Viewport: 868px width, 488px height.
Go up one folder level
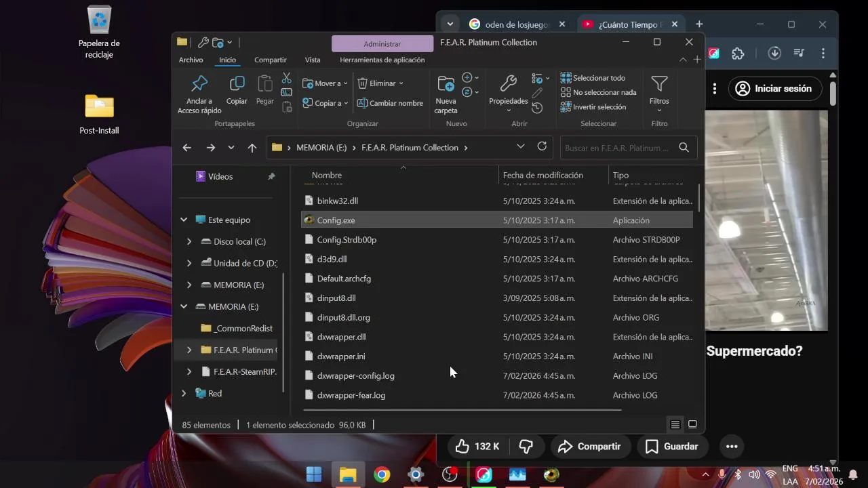(252, 148)
